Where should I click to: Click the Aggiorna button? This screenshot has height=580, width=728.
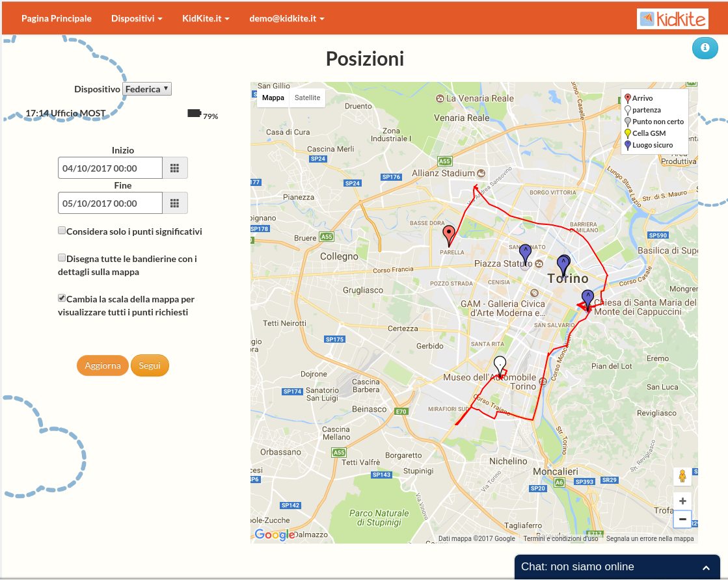103,365
